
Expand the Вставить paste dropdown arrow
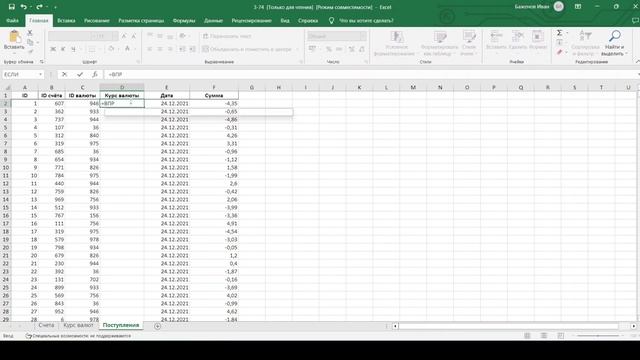pyautogui.click(x=14, y=53)
